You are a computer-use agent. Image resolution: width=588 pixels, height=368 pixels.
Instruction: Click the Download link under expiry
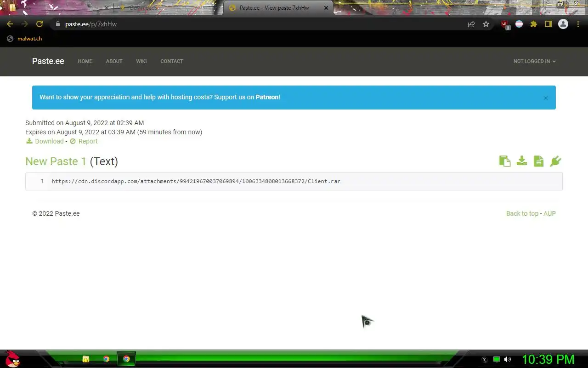(45, 141)
